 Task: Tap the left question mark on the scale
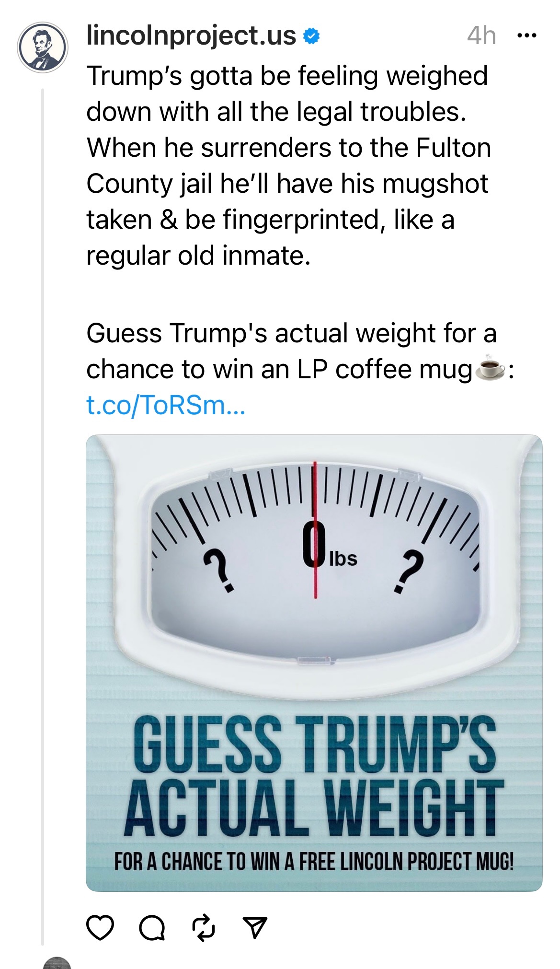(218, 571)
